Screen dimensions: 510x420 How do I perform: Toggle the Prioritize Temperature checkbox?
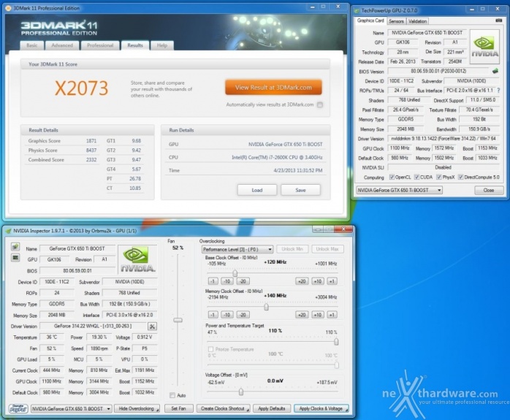210,349
